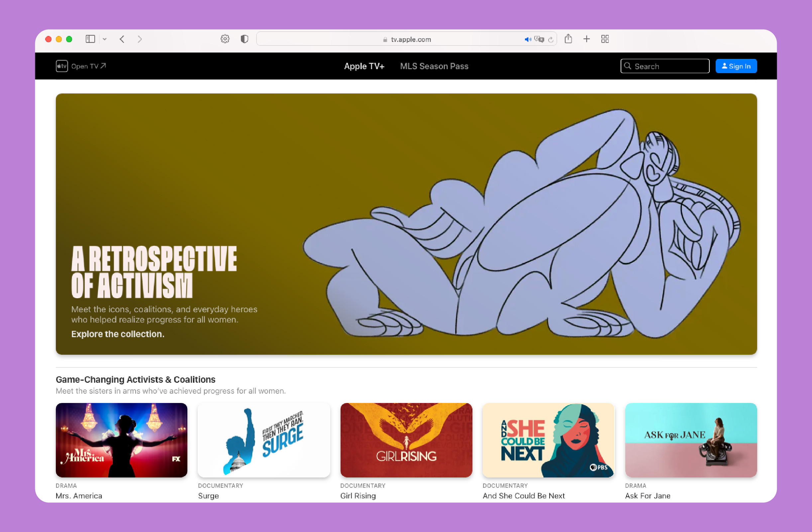
Task: Open the Open TV link
Action: pyautogui.click(x=88, y=66)
